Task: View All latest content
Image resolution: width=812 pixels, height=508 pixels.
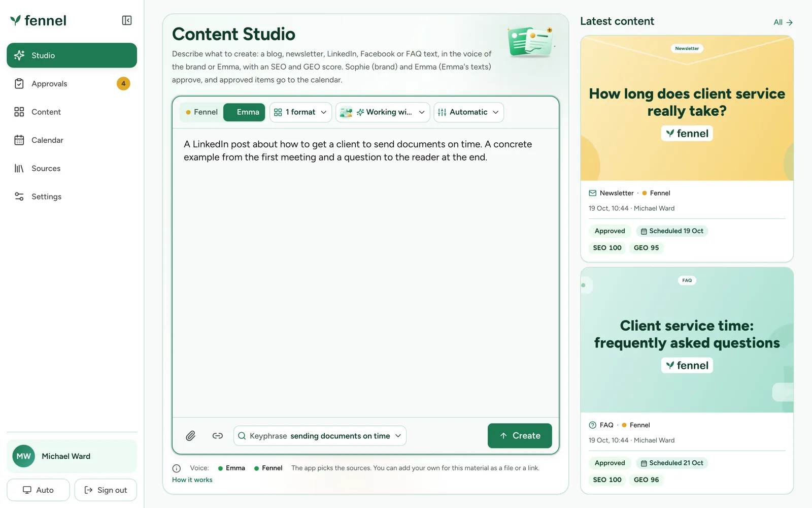Action: pyautogui.click(x=783, y=22)
